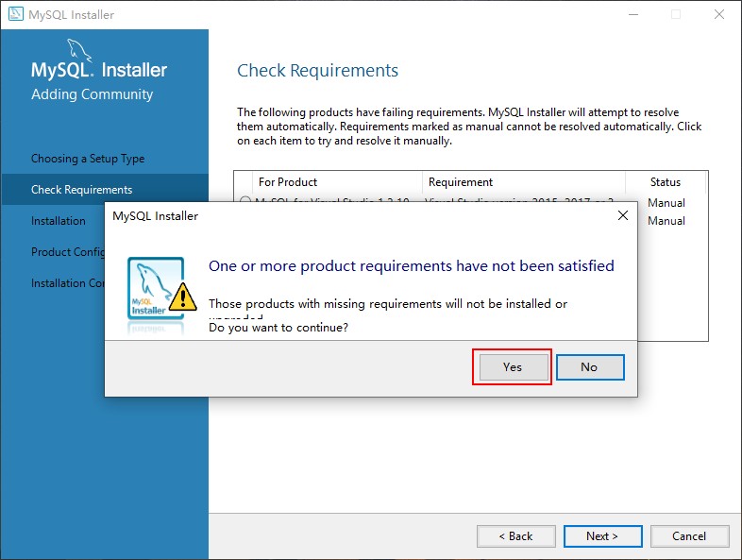The width and height of the screenshot is (742, 560).
Task: Click the MySQL dolphin logo in sidebar
Action: [x=78, y=49]
